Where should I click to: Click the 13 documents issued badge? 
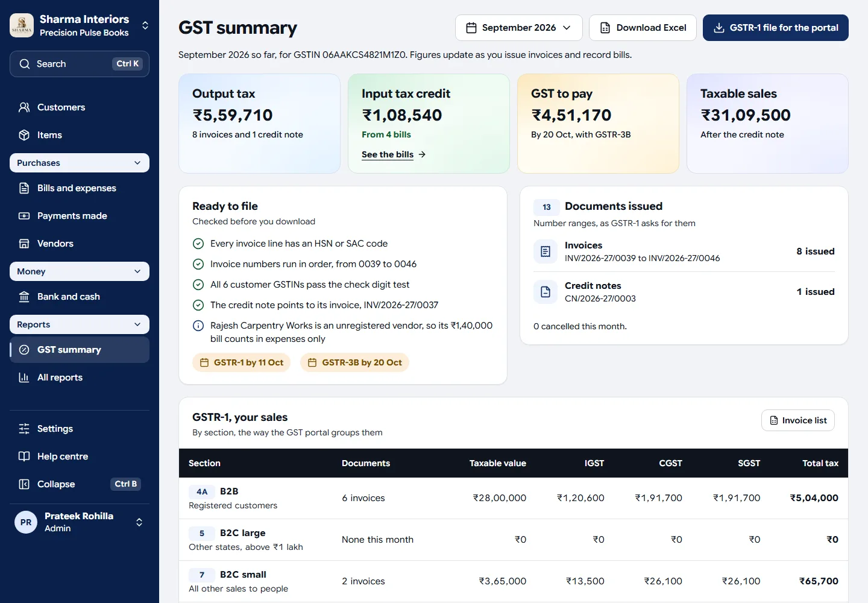coord(547,207)
